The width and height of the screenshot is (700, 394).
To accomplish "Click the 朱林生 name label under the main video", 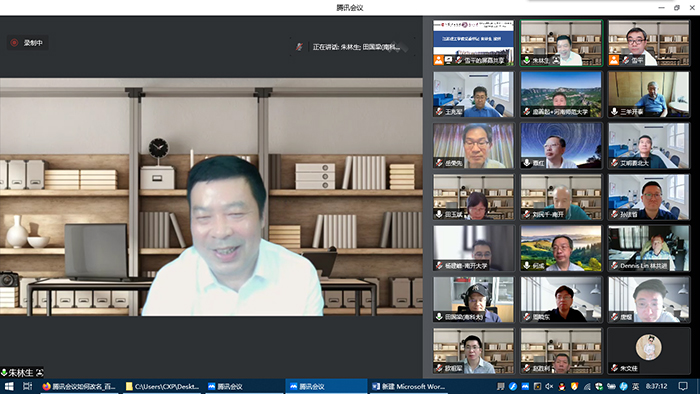I will 21,373.
